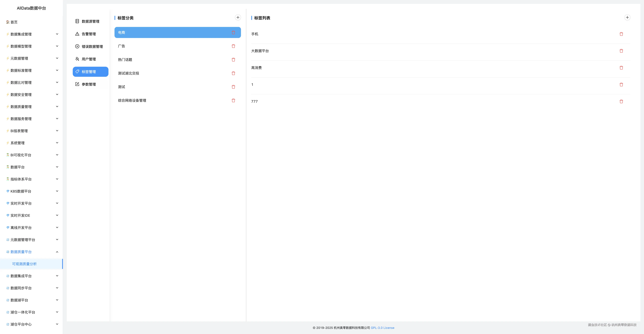Image resolution: width=644 pixels, height=334 pixels.
Task: Open the 参数管理 tab
Action: pos(88,84)
